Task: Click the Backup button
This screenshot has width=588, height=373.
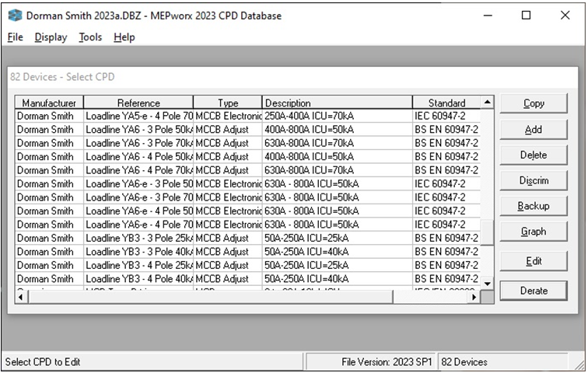Action: click(534, 206)
